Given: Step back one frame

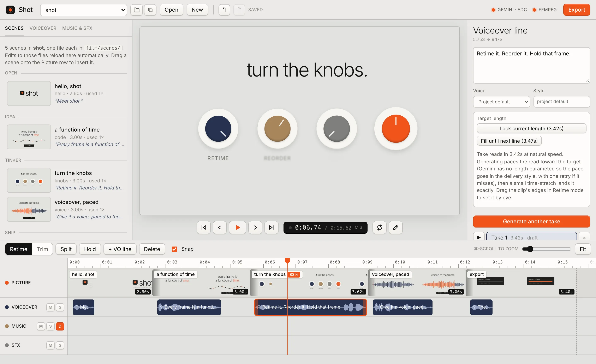Looking at the screenshot, I should (220, 227).
